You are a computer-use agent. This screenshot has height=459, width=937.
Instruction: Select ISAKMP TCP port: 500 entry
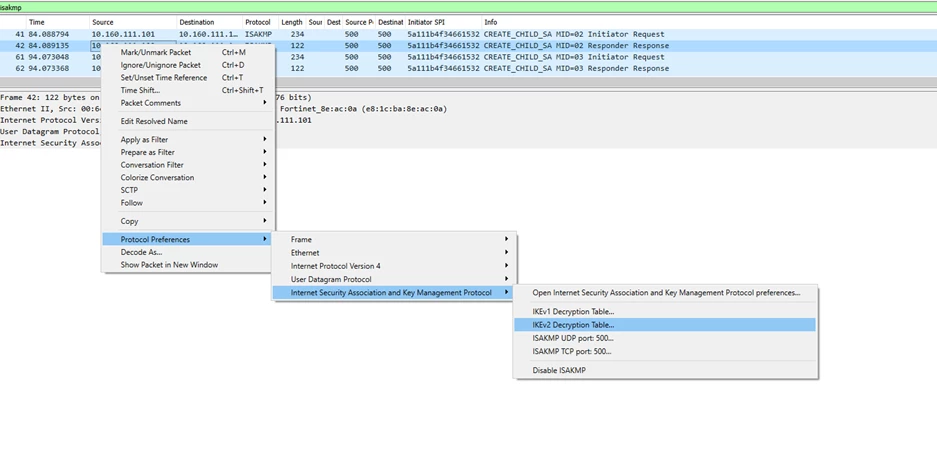pos(665,351)
